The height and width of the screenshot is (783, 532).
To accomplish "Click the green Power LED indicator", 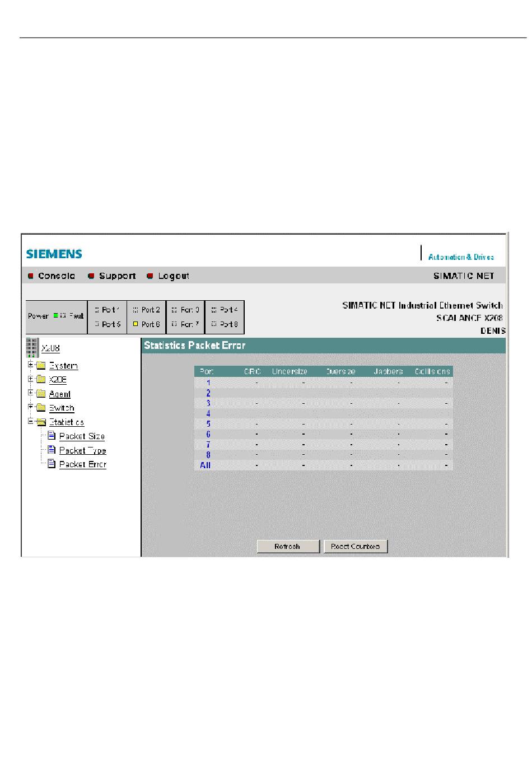I will (x=55, y=315).
